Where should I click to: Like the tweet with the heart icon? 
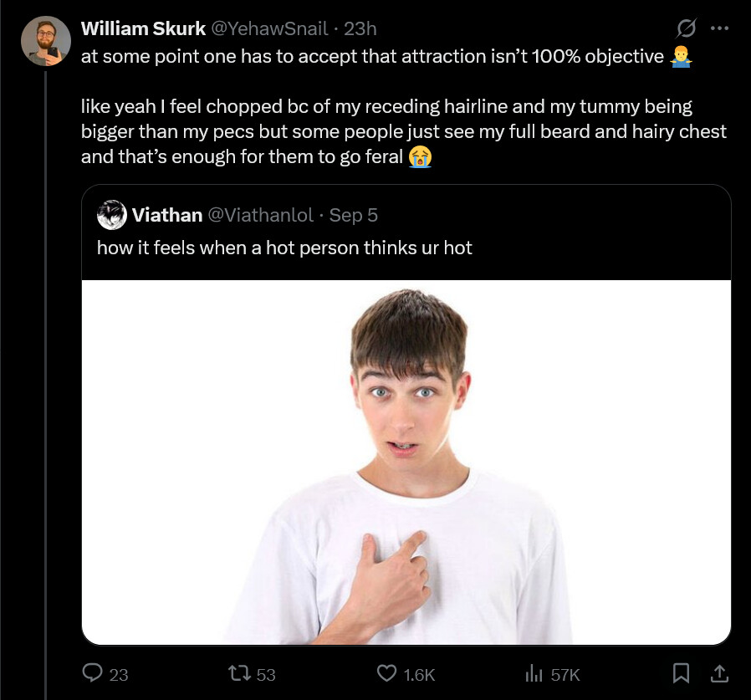click(386, 673)
